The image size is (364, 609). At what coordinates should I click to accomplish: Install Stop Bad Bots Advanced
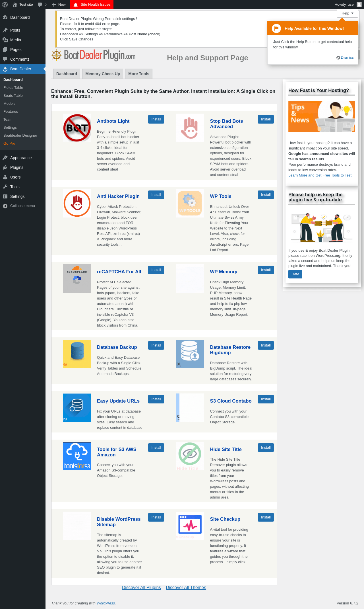click(266, 119)
